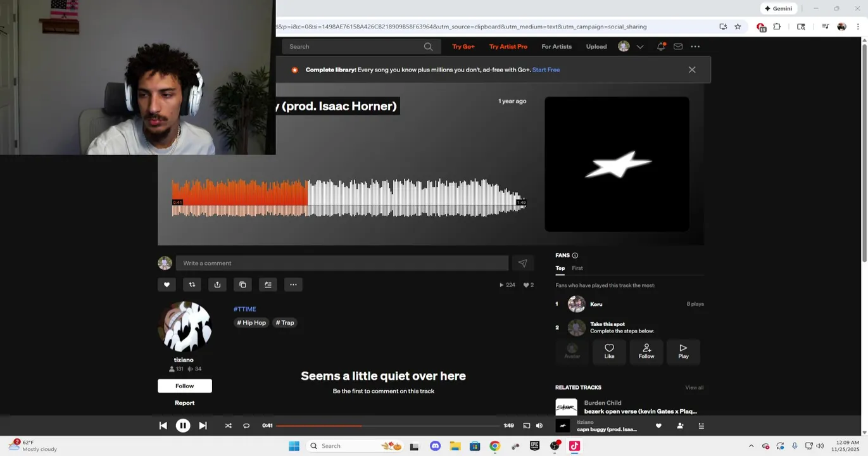Open the track artwork with white star
868x456 pixels.
click(617, 164)
